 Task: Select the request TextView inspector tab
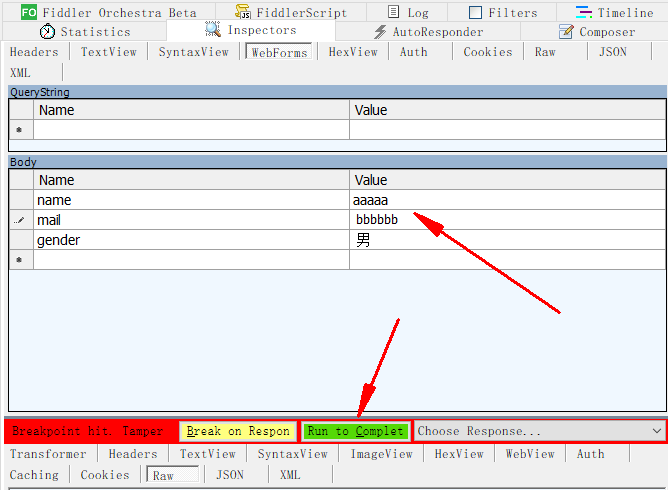pyautogui.click(x=109, y=52)
